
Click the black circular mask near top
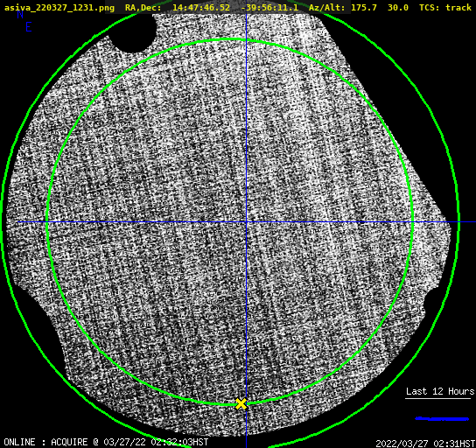click(x=133, y=33)
